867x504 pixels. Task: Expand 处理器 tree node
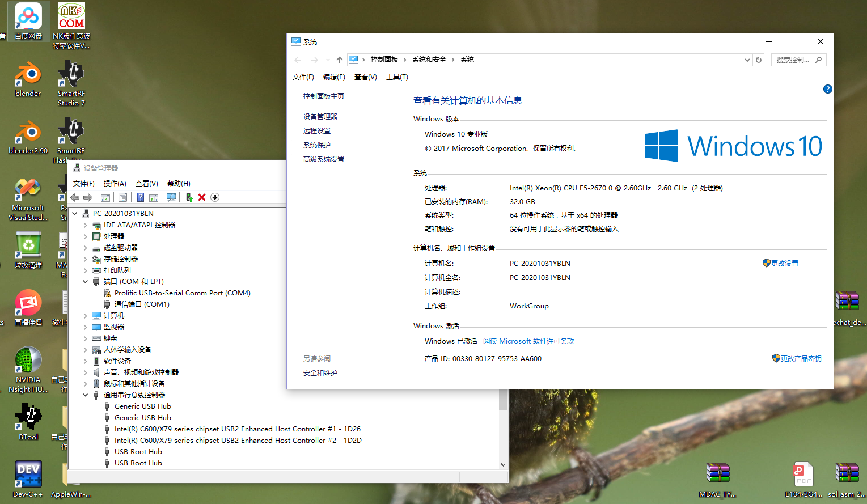(x=86, y=236)
